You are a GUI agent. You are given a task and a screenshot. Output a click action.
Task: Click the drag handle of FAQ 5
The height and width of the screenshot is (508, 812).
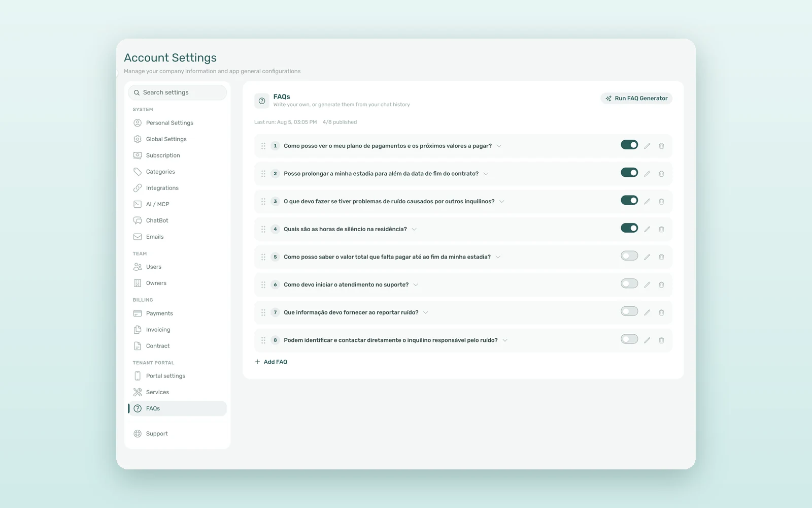tap(263, 257)
